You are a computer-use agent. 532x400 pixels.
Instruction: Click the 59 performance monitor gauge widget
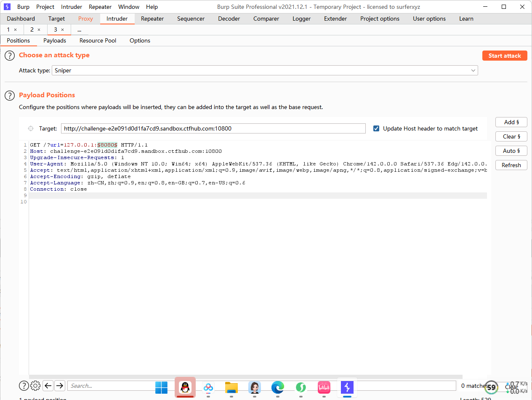(x=491, y=387)
